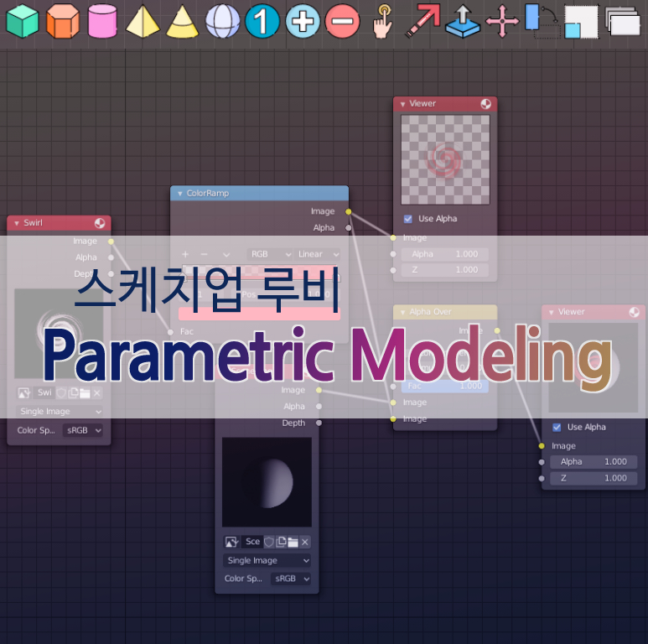Click the red diagonal arrow icon

coord(422,21)
